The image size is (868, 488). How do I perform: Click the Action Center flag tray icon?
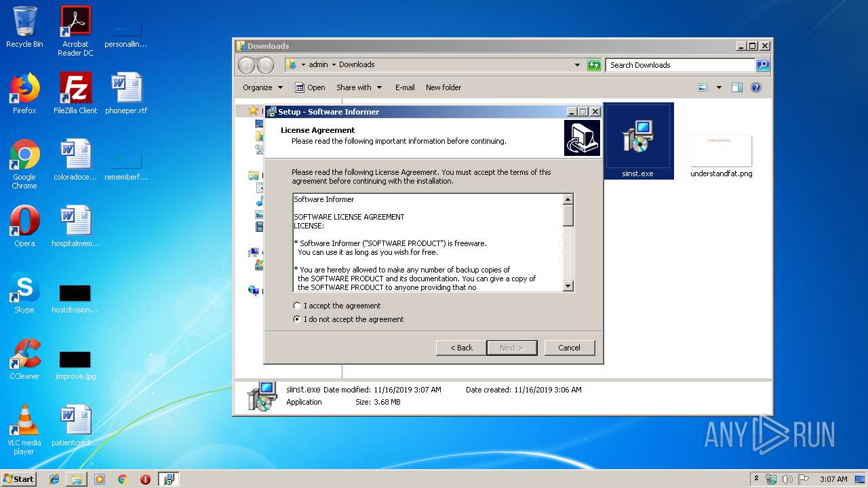(x=804, y=479)
